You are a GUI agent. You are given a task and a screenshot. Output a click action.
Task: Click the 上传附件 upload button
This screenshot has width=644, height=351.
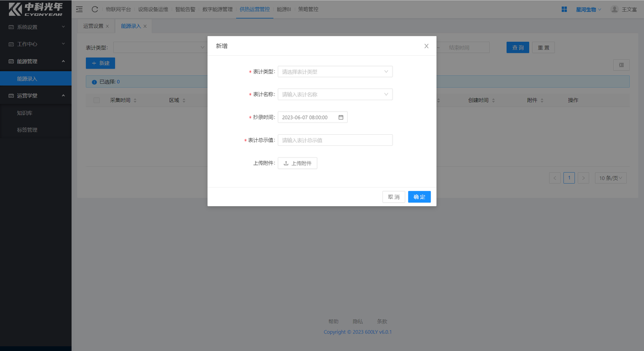coord(297,163)
